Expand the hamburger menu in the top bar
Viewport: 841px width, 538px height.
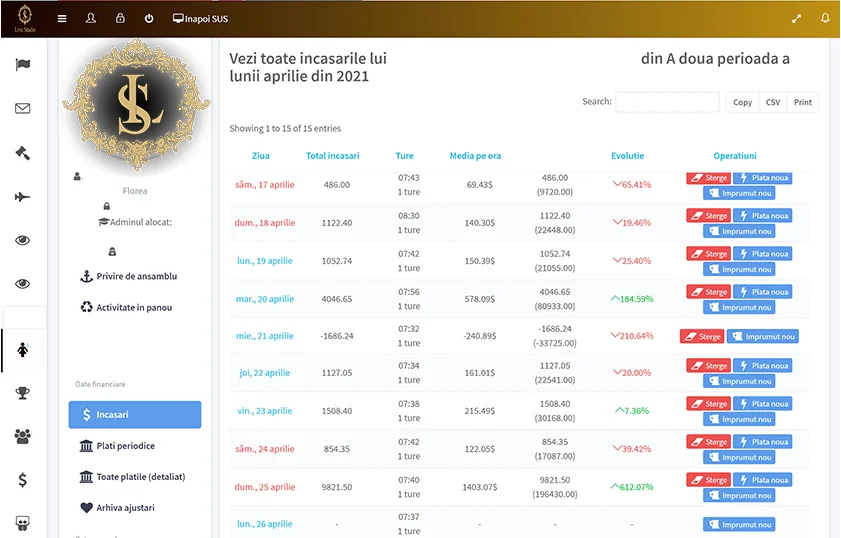(x=62, y=18)
